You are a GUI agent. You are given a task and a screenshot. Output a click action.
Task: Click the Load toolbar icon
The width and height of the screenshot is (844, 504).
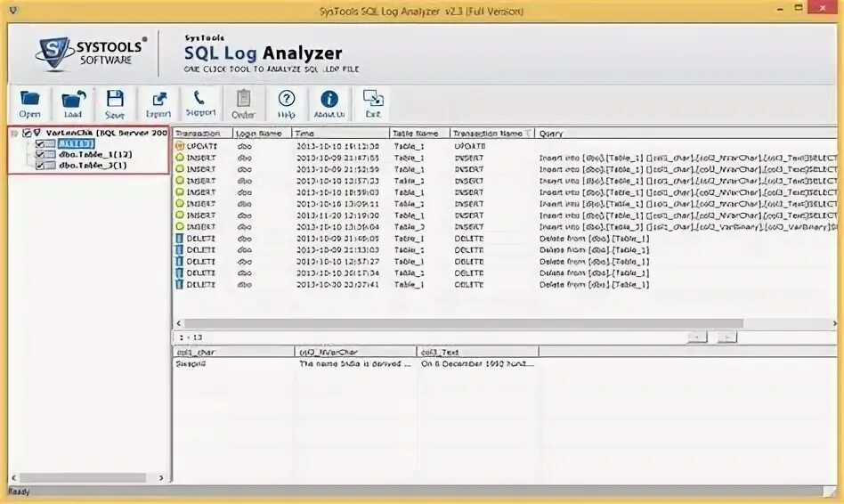click(x=73, y=103)
